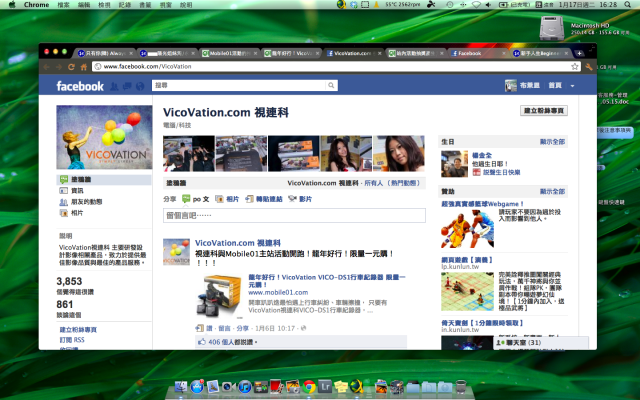Screen dimensions: 640x400
Task: Open Finder from the Dock
Action: [x=181, y=386]
